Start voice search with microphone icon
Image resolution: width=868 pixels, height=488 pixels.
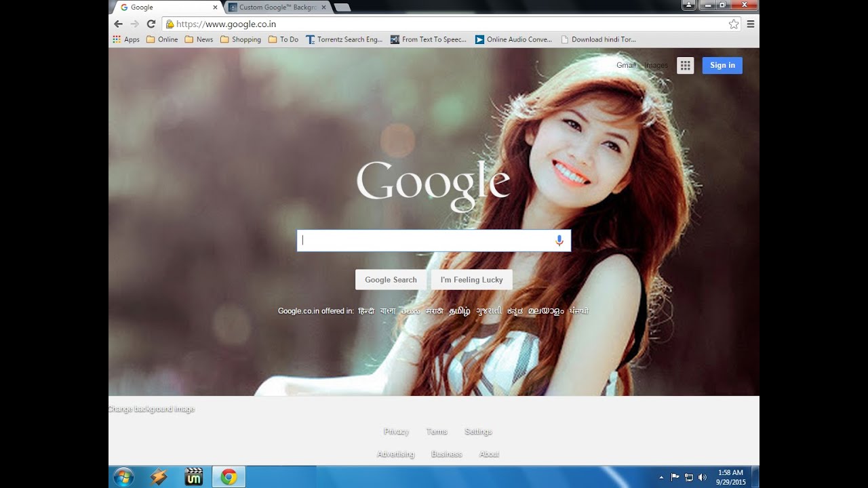tap(559, 241)
